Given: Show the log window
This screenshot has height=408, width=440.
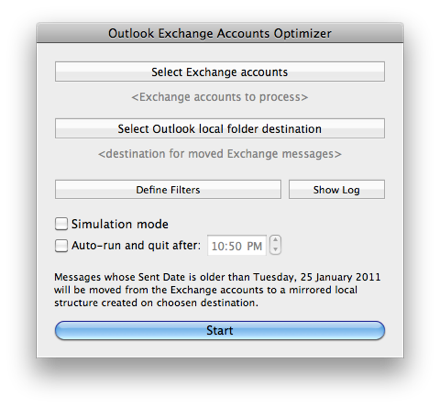Looking at the screenshot, I should pos(337,190).
